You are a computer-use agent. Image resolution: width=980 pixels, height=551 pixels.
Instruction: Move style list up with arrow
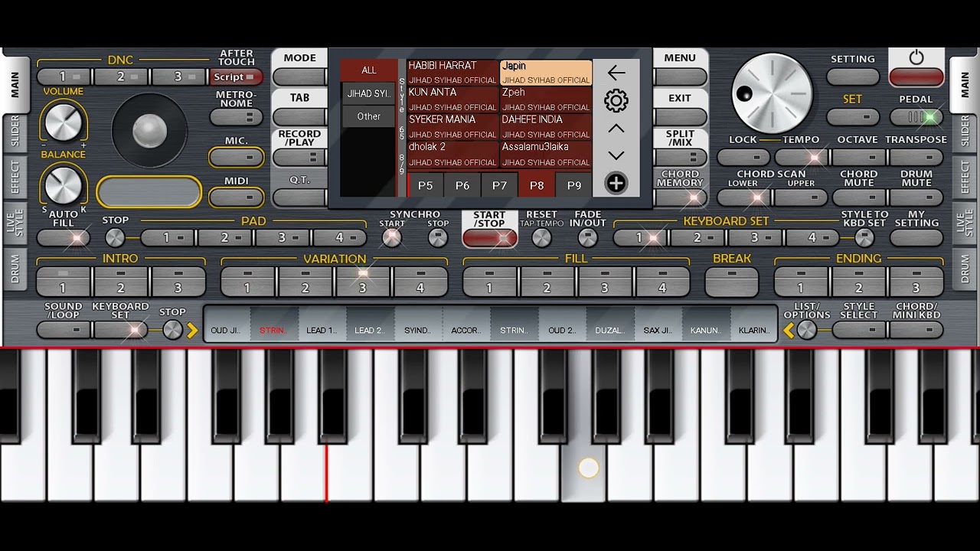(x=616, y=129)
